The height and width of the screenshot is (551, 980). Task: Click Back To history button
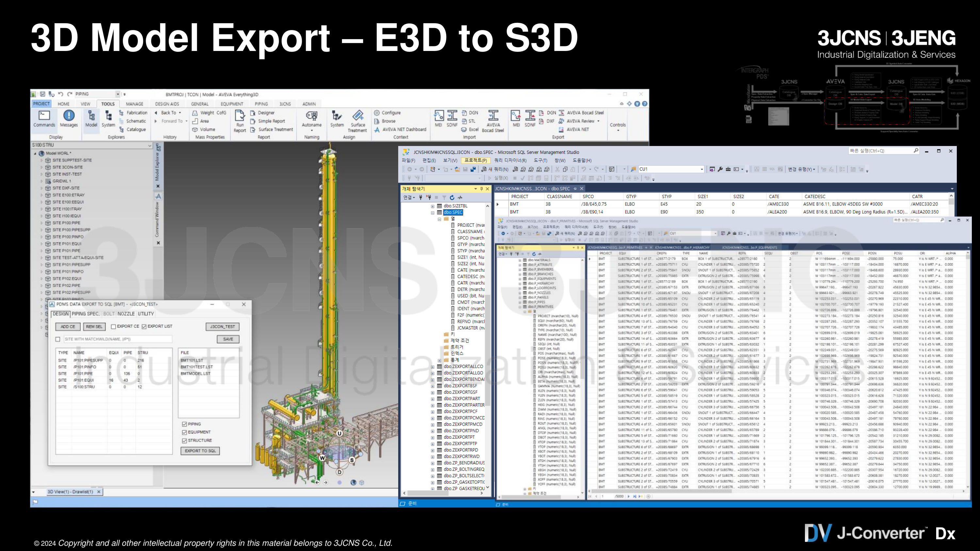pos(168,113)
